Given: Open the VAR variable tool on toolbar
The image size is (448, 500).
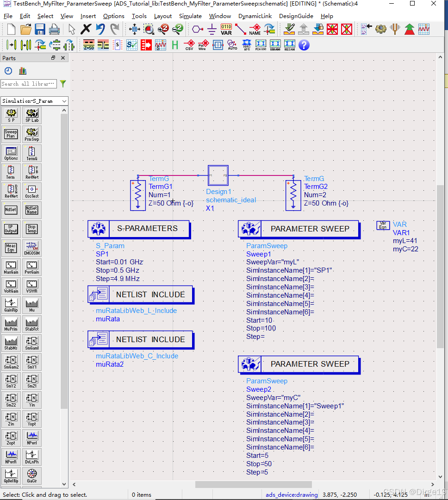Looking at the screenshot, I should [x=226, y=29].
